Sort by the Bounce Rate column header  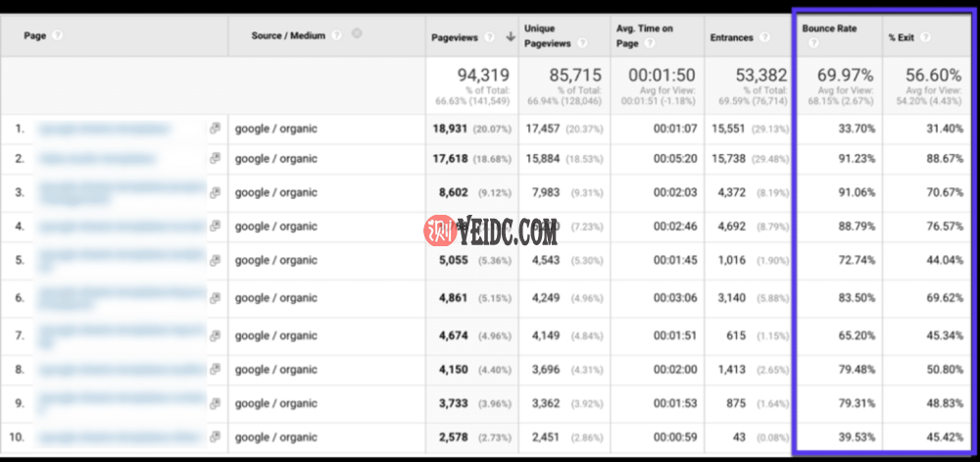(829, 28)
